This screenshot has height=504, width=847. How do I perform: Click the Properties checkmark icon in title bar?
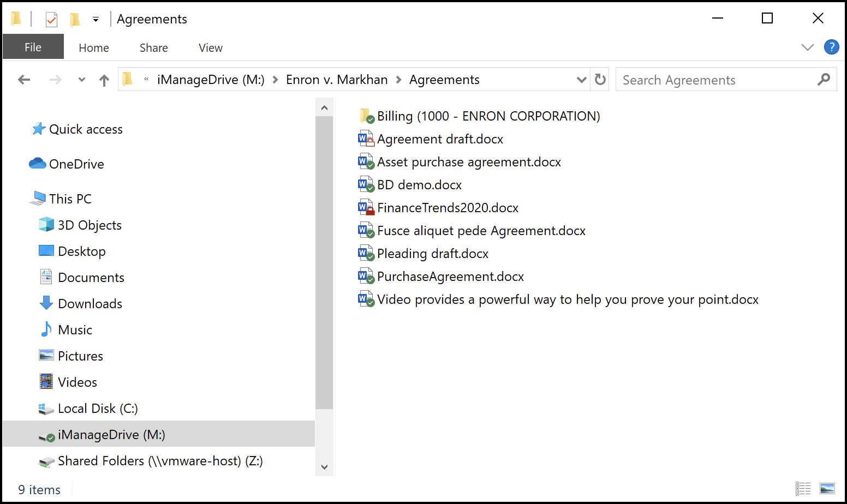point(51,20)
